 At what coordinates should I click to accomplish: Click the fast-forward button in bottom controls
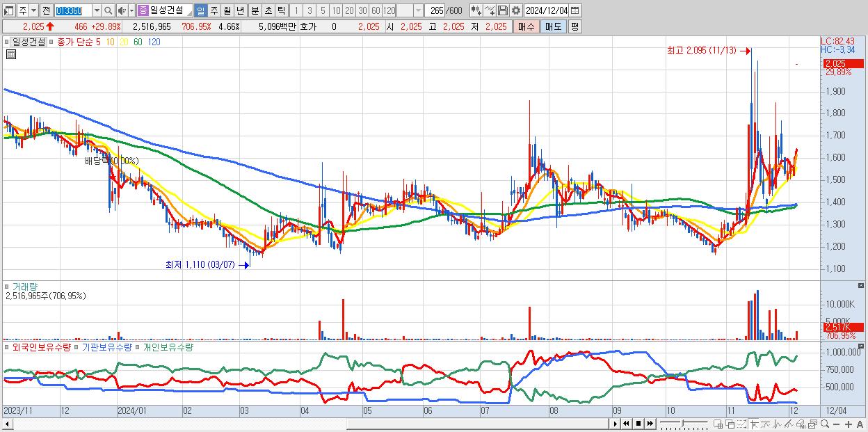(x=650, y=424)
